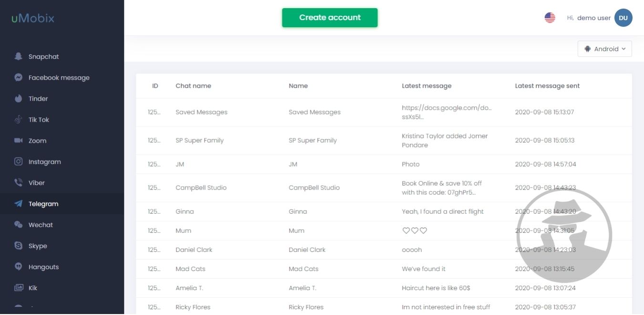Image resolution: width=644 pixels, height=315 pixels.
Task: Select Kik in the sidebar
Action: click(x=33, y=288)
